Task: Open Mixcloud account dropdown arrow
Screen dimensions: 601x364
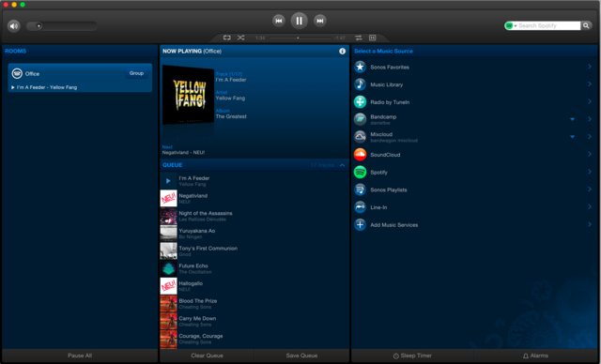Action: [572, 137]
